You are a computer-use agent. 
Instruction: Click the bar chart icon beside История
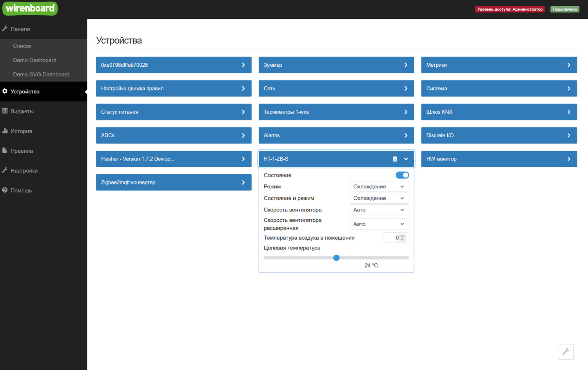point(5,131)
